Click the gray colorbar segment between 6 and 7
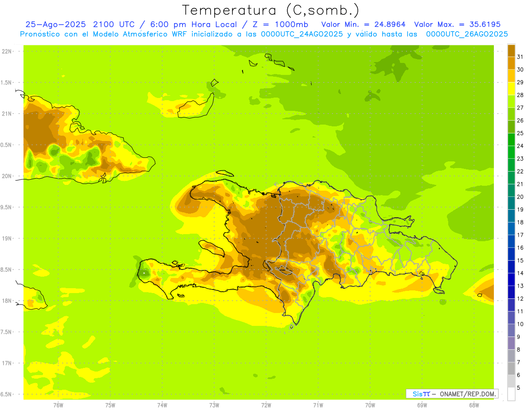The image size is (532, 411). click(511, 369)
